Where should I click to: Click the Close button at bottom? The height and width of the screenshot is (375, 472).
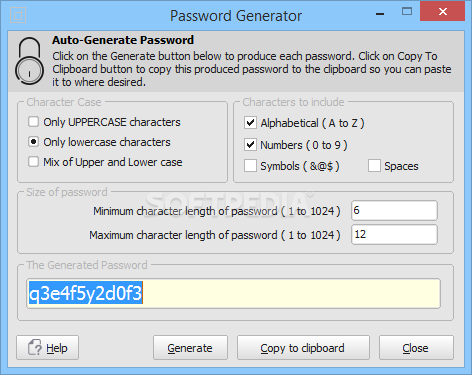[x=416, y=348]
